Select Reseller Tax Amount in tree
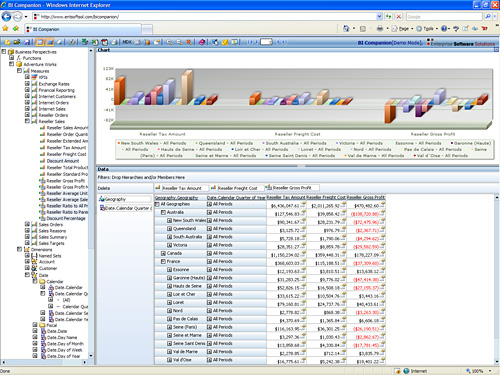This screenshot has height=375, width=500. pos(66,147)
